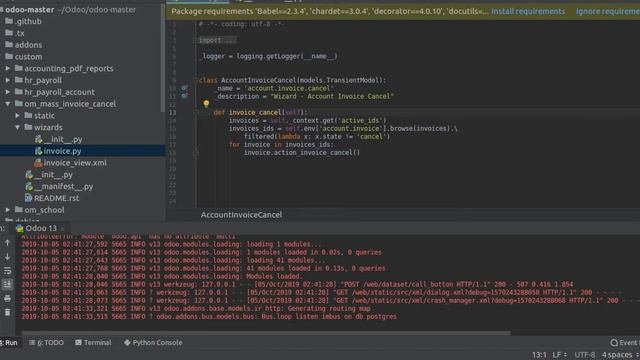Click the Python Console icon
The image size is (640, 360).
pos(127,342)
